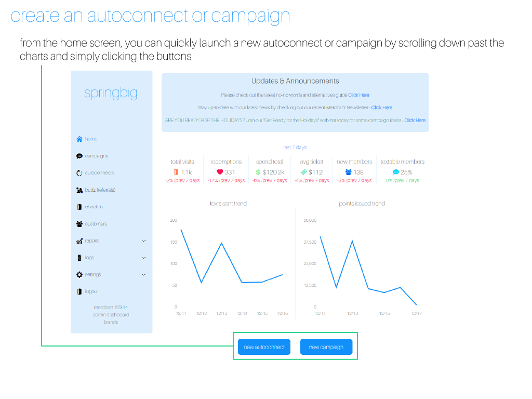Image resolution: width=532 pixels, height=399 pixels.
Task: Click the home icon in the sidebar
Action: 79,139
